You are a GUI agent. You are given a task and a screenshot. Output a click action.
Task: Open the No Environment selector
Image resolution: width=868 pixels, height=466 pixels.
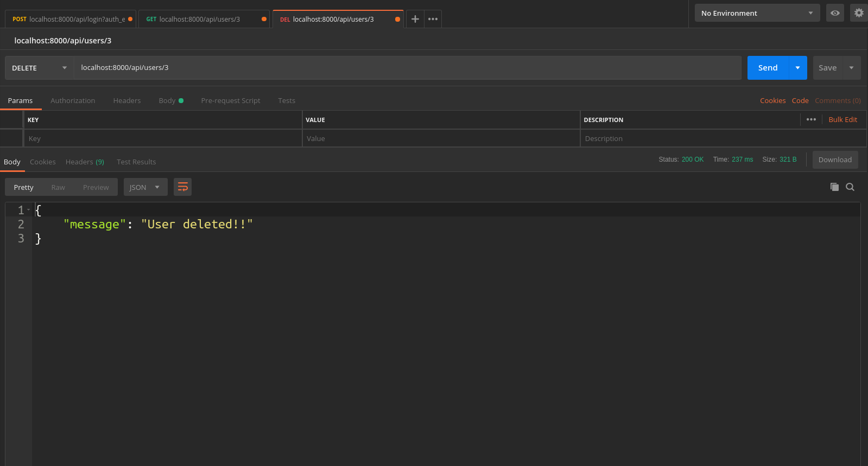pos(757,13)
